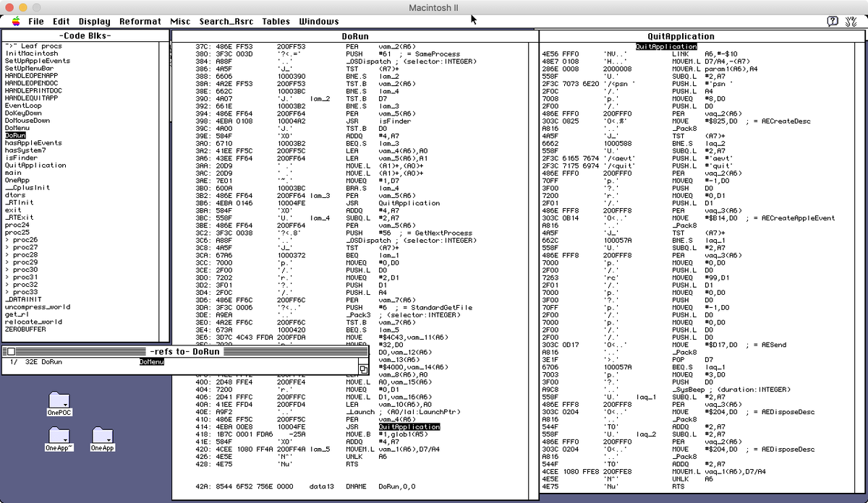Image resolution: width=868 pixels, height=503 pixels.
Task: Select hasAppleEvents in the Code Blks list
Action: 33,143
